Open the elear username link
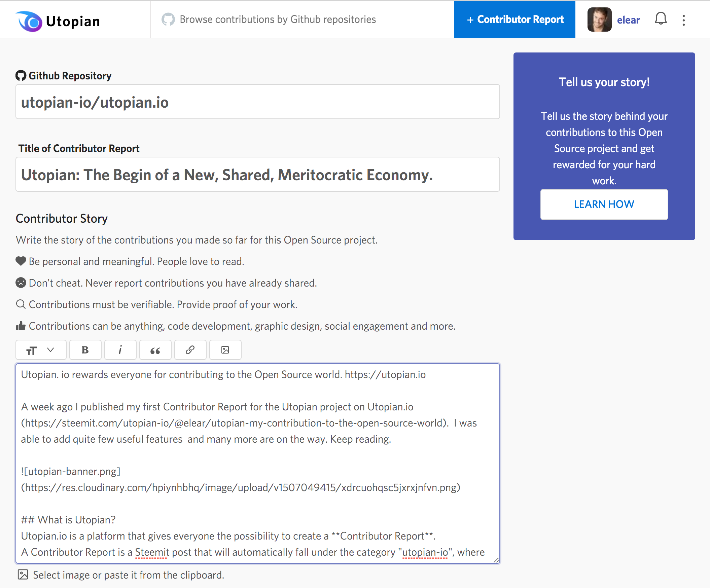 628,20
